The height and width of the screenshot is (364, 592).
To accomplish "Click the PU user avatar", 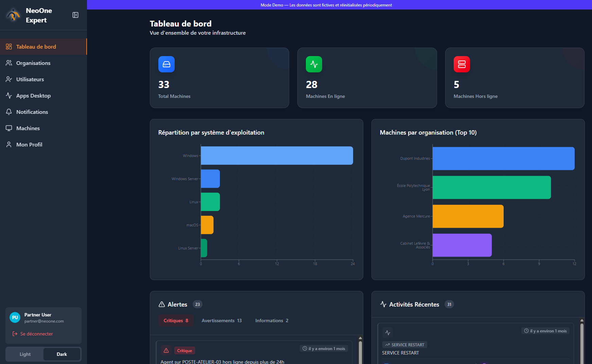I will tap(15, 317).
